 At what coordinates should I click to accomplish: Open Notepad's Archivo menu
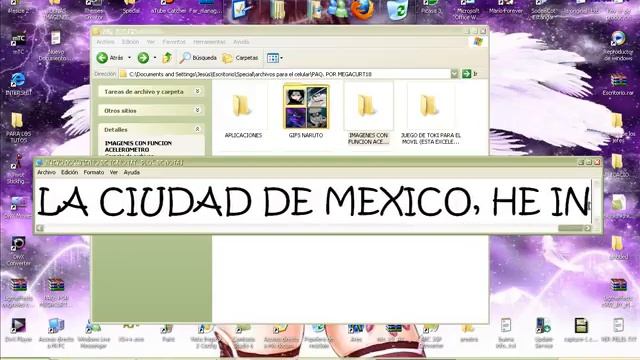(x=47, y=172)
